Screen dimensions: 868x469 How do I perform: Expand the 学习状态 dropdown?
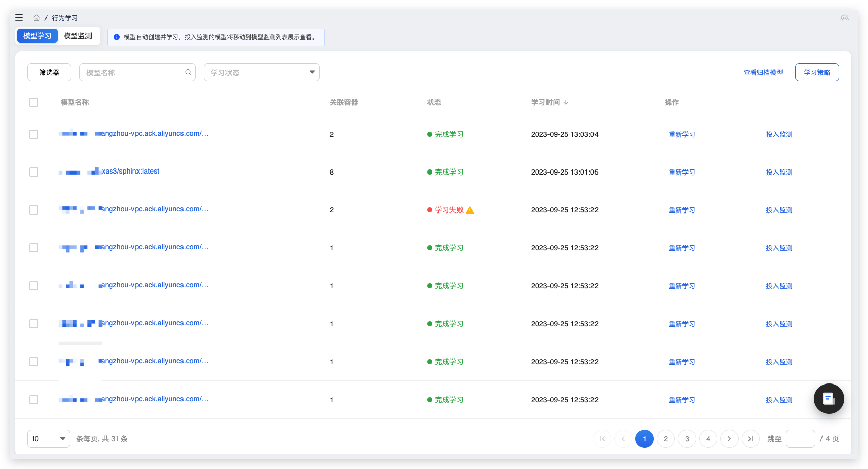pos(261,72)
